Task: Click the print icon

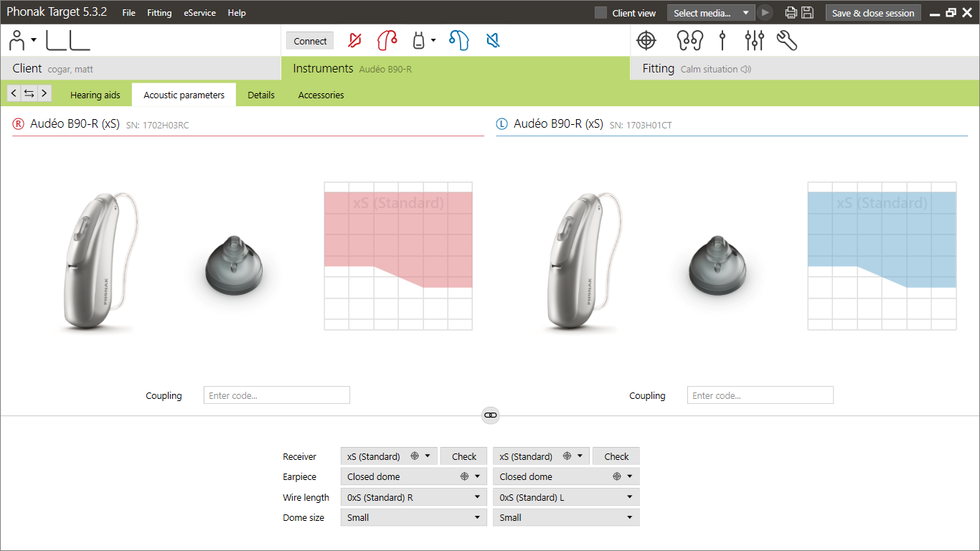Action: [x=791, y=12]
